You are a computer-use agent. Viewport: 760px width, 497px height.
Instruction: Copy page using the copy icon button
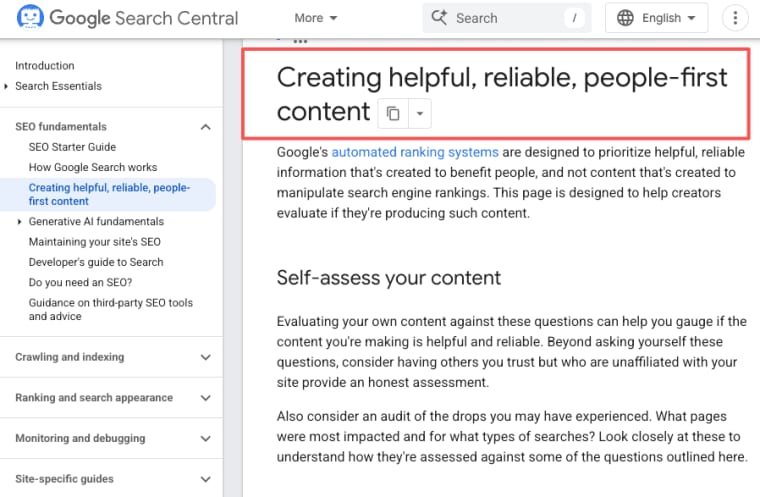pos(393,113)
